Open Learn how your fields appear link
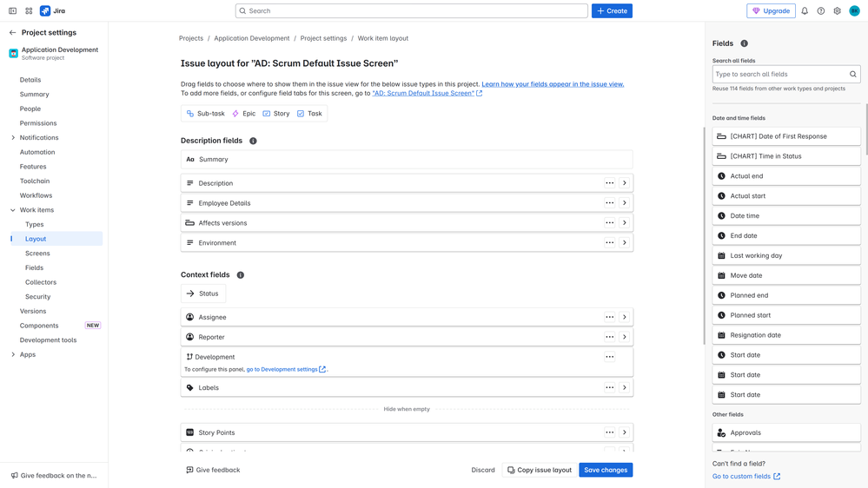Image resolution: width=868 pixels, height=488 pixels. click(x=553, y=84)
